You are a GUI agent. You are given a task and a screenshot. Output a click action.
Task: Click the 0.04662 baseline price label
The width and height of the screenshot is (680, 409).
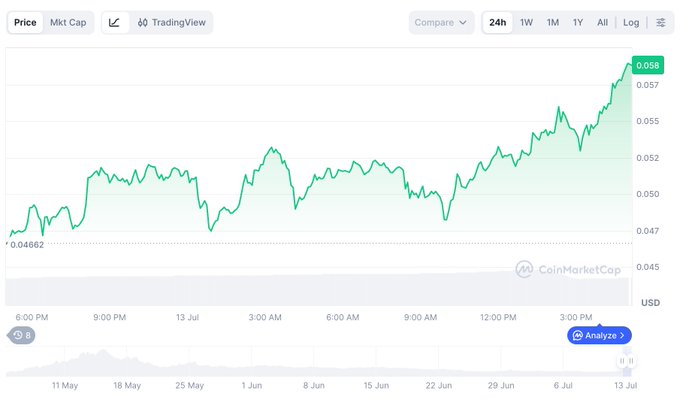(x=27, y=245)
